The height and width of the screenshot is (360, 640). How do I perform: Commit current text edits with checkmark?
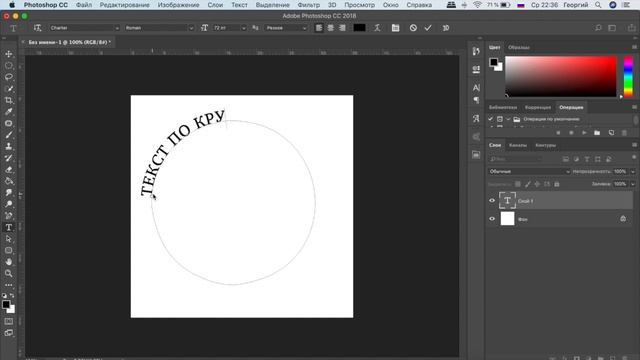click(428, 28)
